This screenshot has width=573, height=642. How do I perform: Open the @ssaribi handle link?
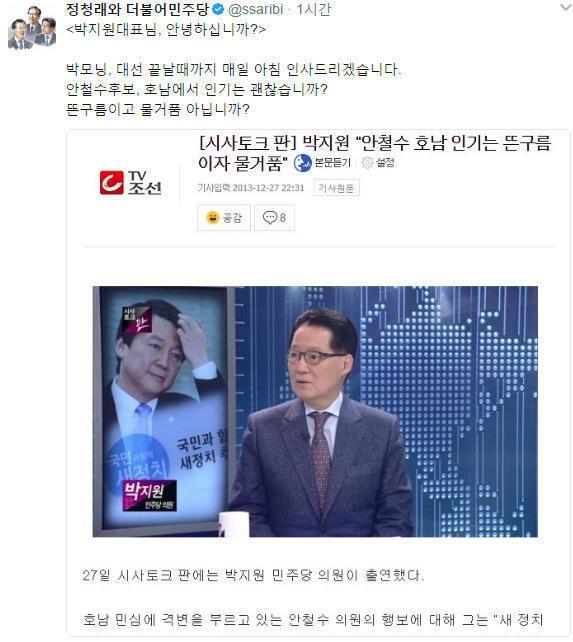[256, 9]
